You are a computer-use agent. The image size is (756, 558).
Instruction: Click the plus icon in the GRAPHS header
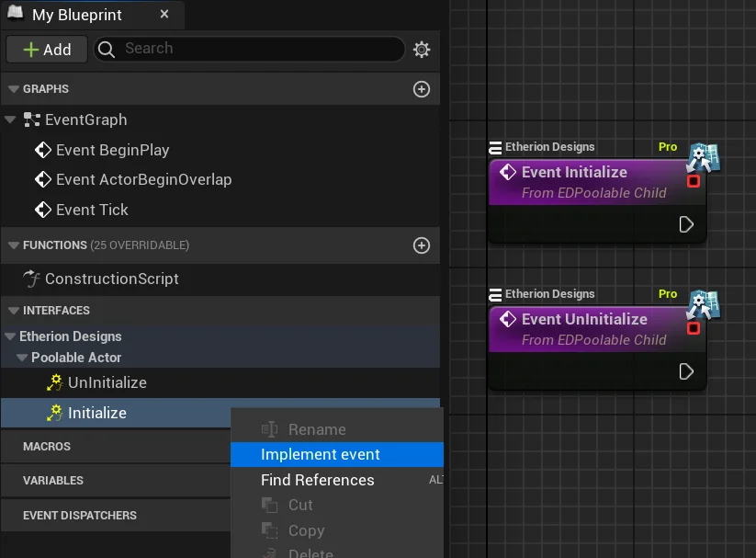point(422,89)
